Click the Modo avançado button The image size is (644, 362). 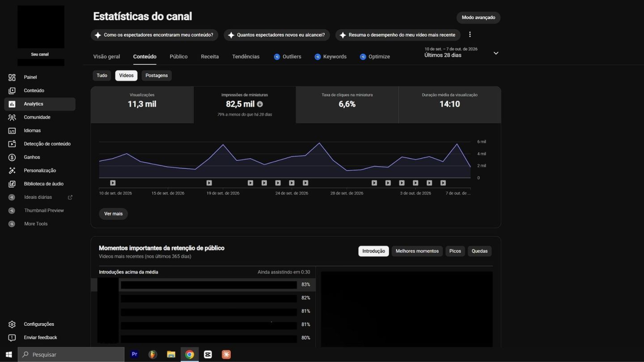(479, 17)
